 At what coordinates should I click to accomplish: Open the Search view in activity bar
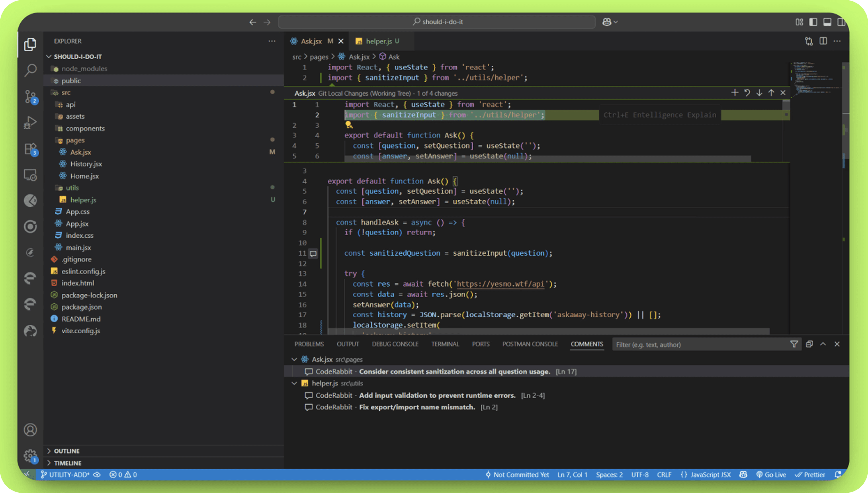click(x=30, y=71)
